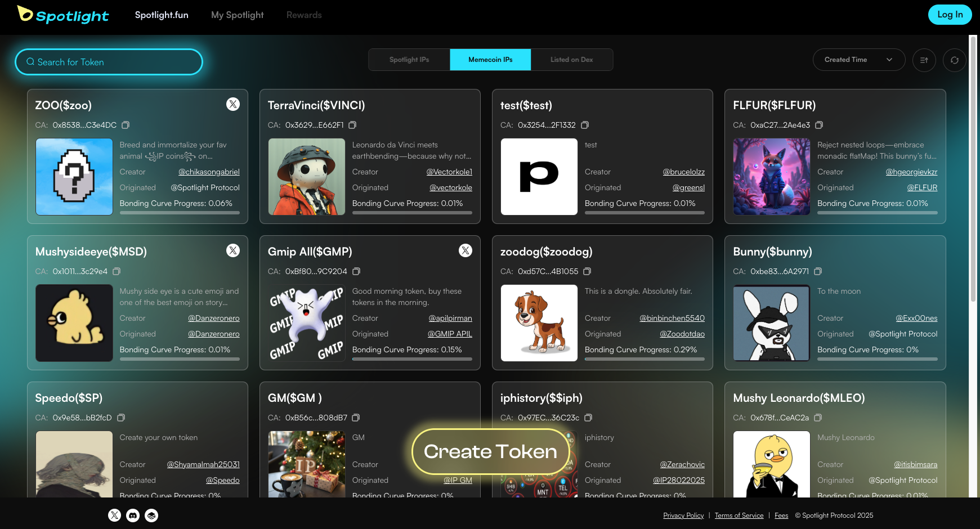Visit creator @chikasongabriel profile link
The width and height of the screenshot is (980, 529).
point(209,172)
